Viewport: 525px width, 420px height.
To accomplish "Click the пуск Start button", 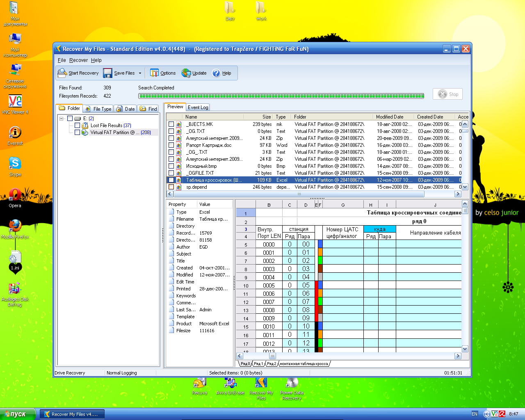I will 18,414.
